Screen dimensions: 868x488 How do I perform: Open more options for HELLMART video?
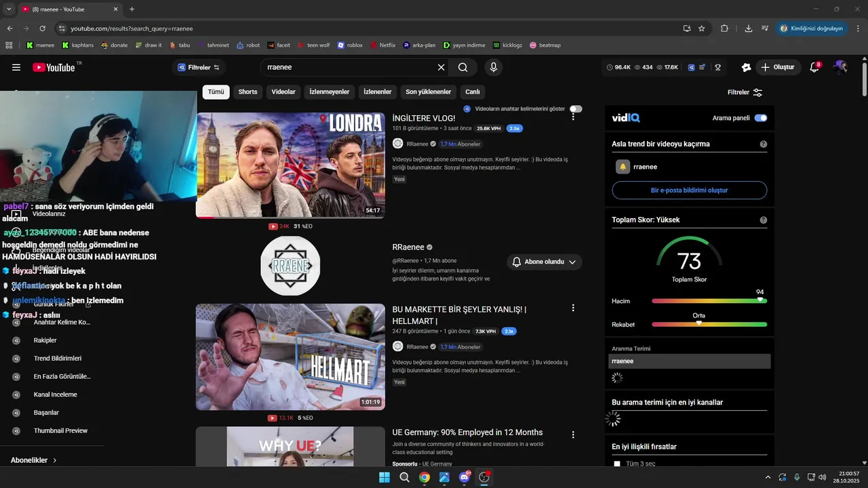click(573, 308)
